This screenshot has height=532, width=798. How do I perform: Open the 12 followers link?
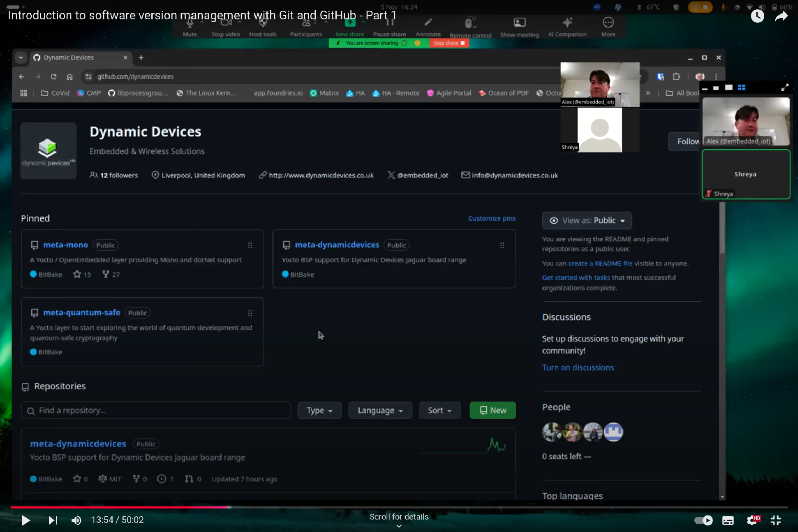[x=114, y=175]
